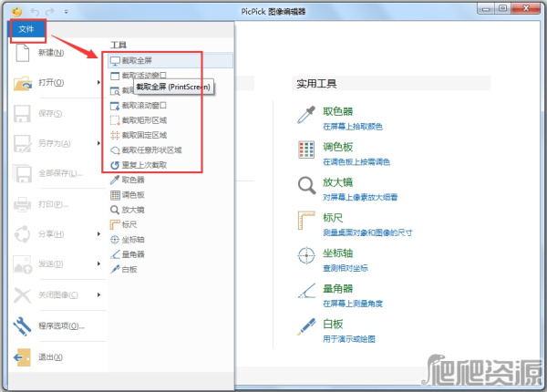The image size is (547, 392).
Task: Click the 关闭图像(C) X icon
Action: click(x=22, y=295)
